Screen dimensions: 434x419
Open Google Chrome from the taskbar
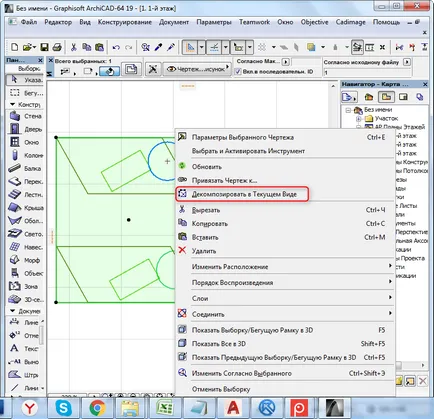97,408
